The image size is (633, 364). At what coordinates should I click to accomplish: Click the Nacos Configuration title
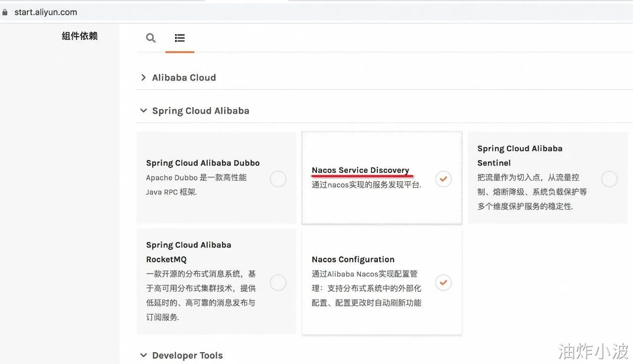pyautogui.click(x=353, y=259)
